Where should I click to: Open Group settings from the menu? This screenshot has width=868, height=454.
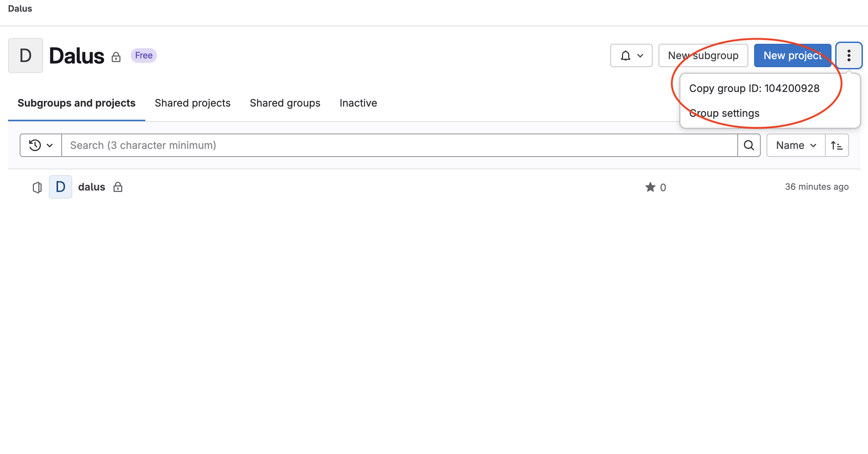click(724, 113)
